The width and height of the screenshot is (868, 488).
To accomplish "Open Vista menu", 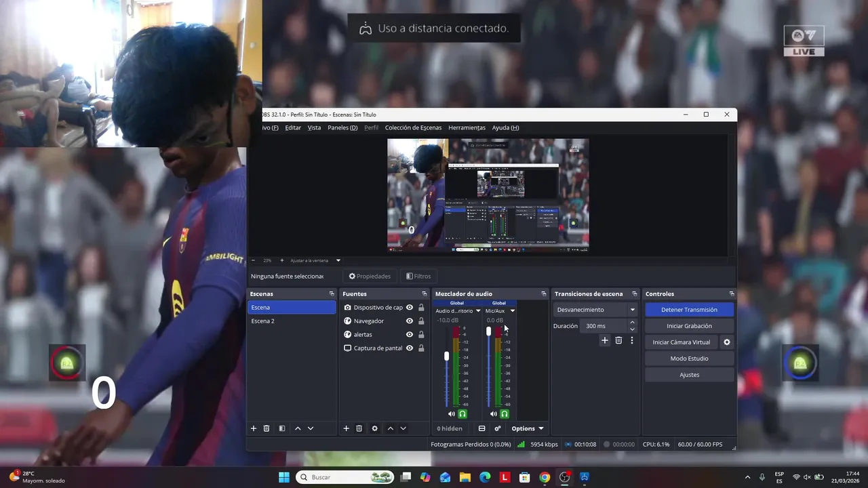I will click(314, 127).
